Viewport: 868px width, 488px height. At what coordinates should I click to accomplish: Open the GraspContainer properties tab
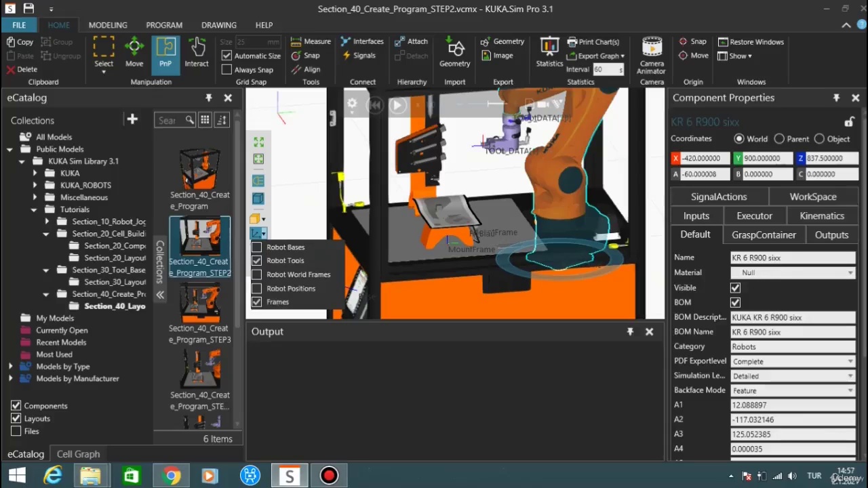coord(764,235)
